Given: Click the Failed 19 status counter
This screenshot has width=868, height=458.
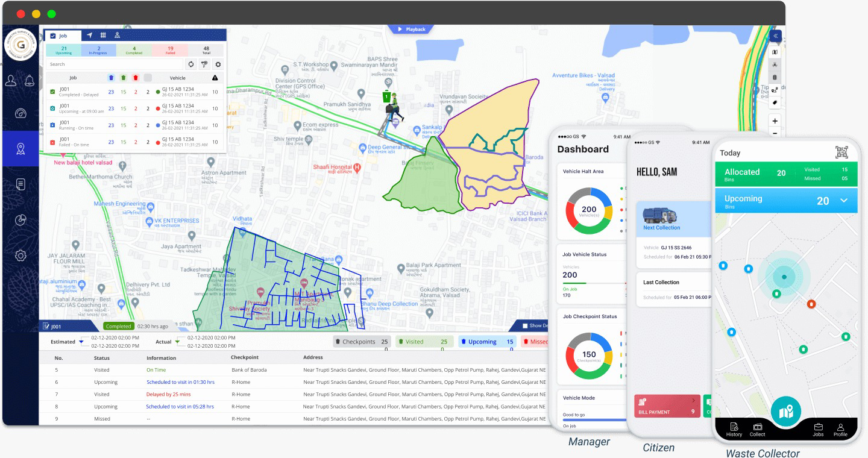Looking at the screenshot, I should pos(171,51).
